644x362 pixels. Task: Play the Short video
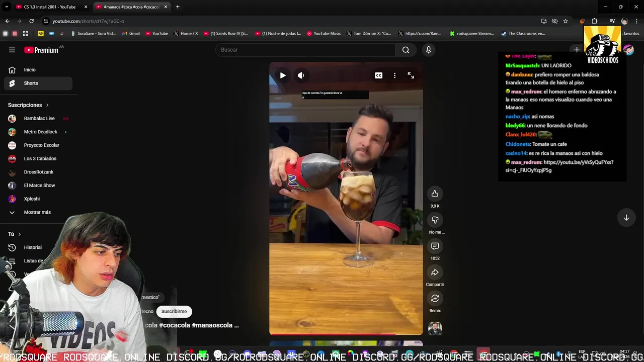(x=283, y=75)
